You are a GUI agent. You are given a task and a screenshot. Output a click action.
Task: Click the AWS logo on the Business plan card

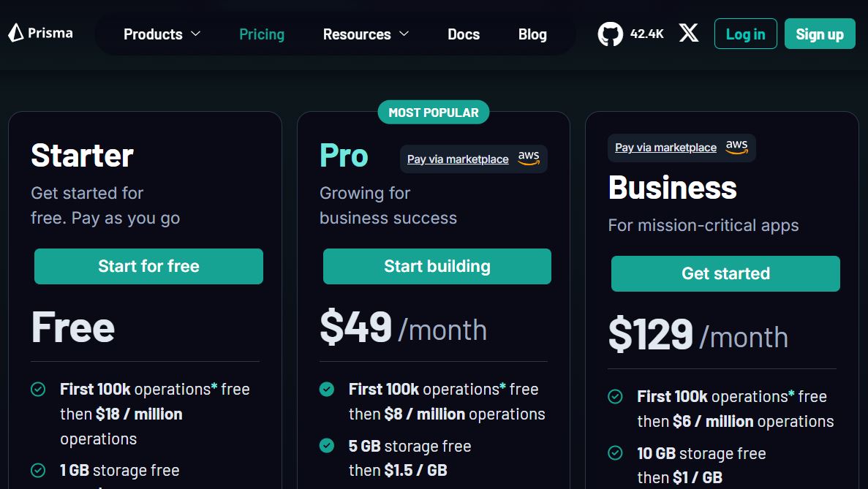pos(737,147)
